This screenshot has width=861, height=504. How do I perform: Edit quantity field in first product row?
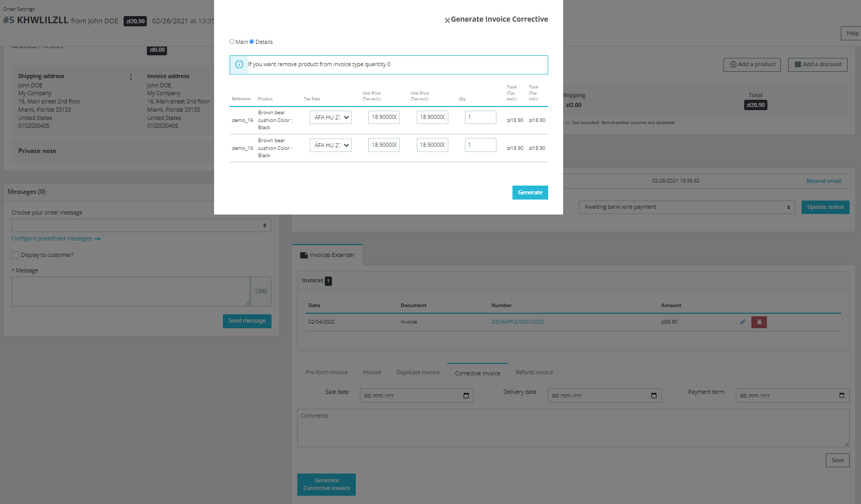480,117
